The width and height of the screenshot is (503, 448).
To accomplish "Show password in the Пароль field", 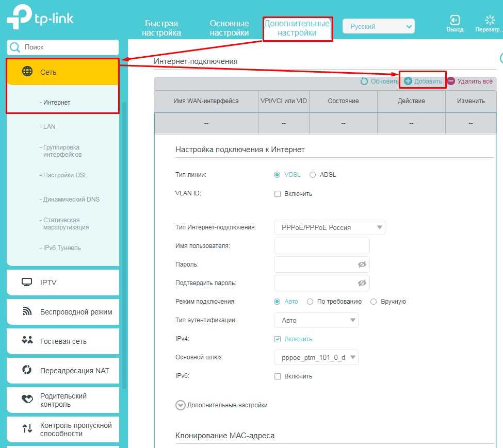I will click(362, 264).
